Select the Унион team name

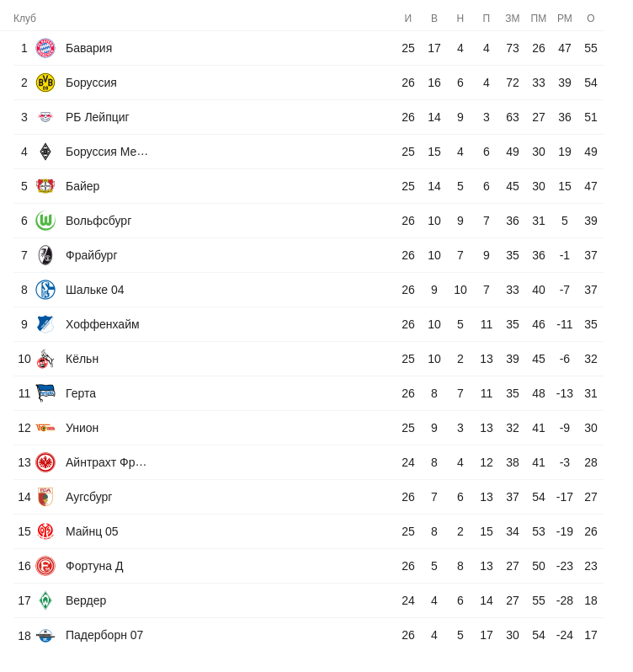click(x=82, y=428)
